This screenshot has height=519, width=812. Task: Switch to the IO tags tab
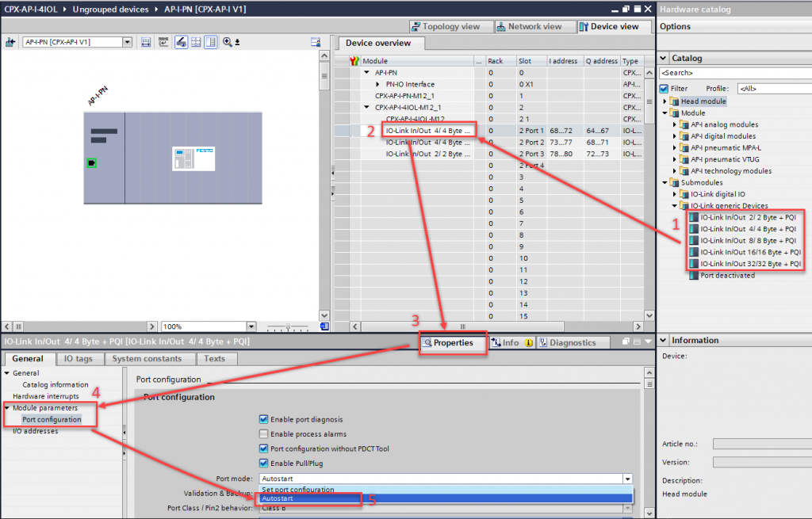(x=79, y=359)
